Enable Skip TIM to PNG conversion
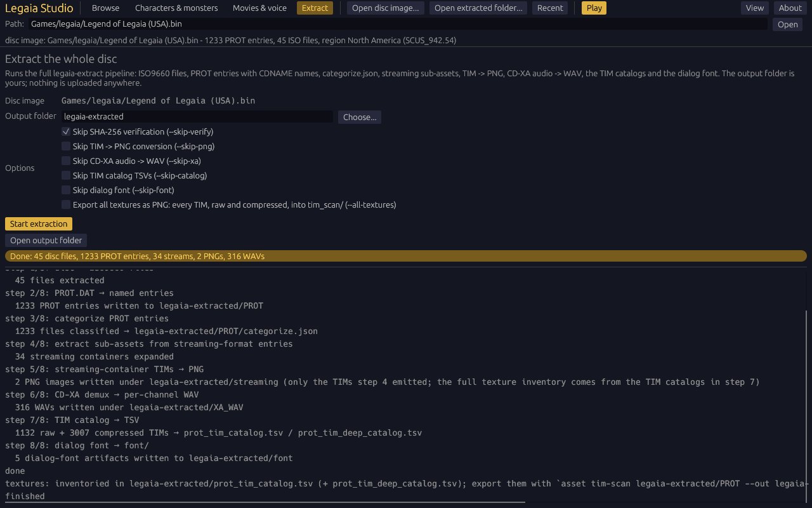 66,147
